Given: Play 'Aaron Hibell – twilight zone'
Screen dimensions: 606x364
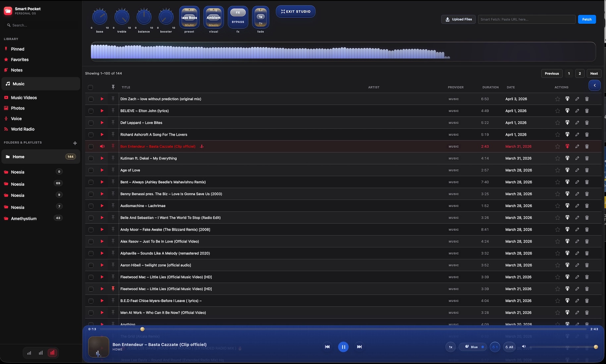Looking at the screenshot, I should point(102,265).
